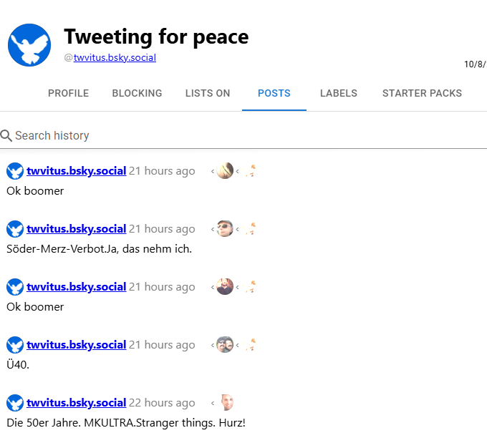Select the Labels tab
This screenshot has width=487, height=448.
(339, 93)
